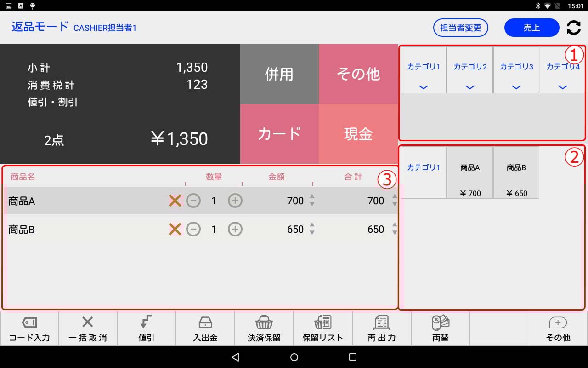Choose その他 payment method
The width and height of the screenshot is (588, 368).
(358, 74)
